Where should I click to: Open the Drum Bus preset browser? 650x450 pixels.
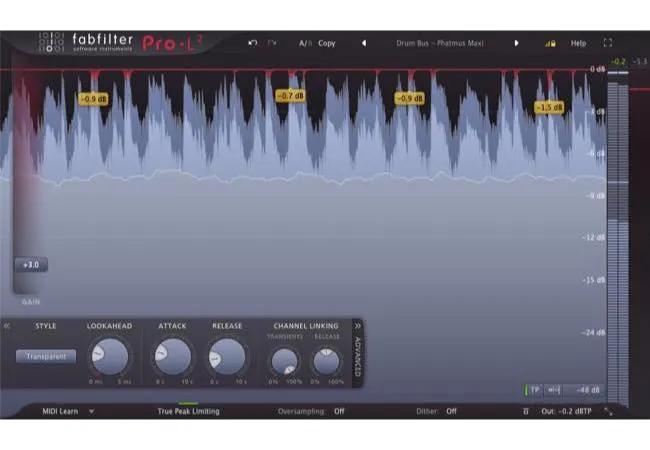pyautogui.click(x=440, y=43)
